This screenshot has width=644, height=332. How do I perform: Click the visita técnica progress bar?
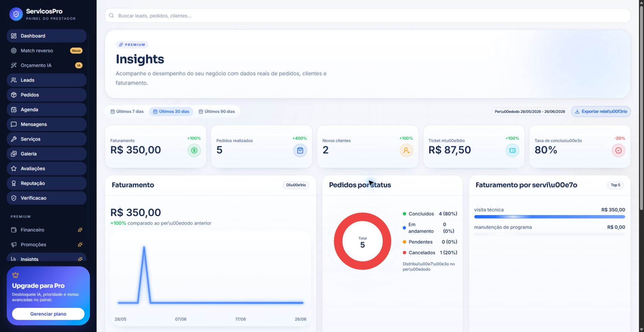click(x=550, y=217)
